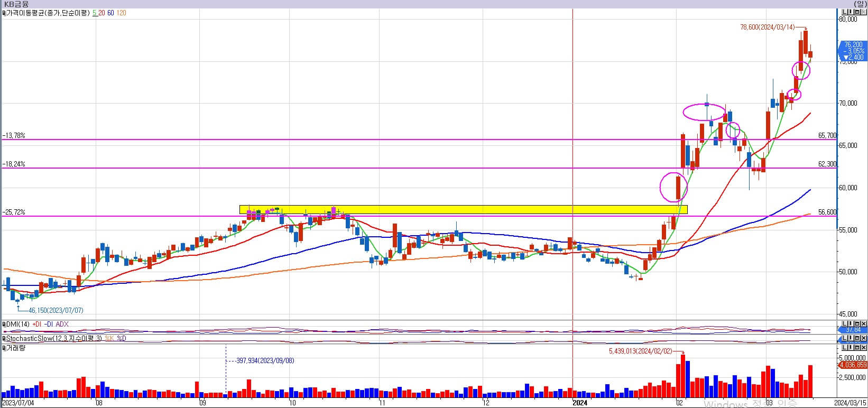This screenshot has width=868, height=408.
Task: Click the I button of the price chart panel
Action: point(851,12)
